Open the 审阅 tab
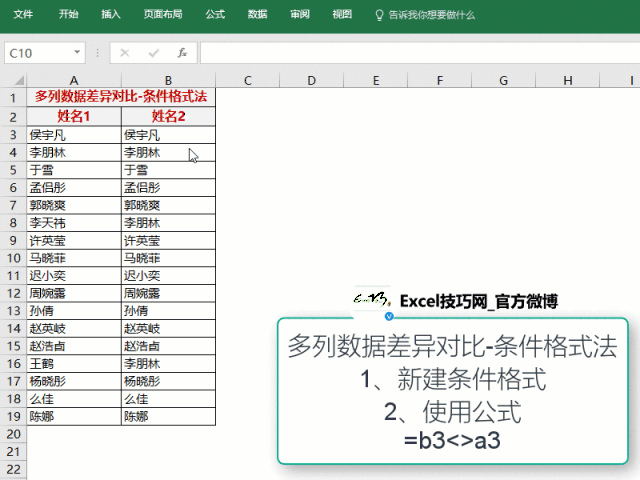The height and width of the screenshot is (480, 640). point(300,15)
